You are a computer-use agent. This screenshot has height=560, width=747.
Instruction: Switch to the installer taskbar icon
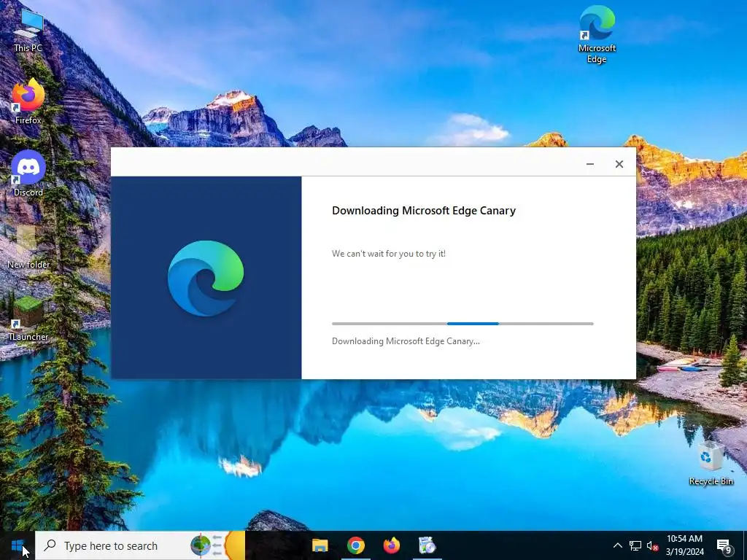point(427,545)
